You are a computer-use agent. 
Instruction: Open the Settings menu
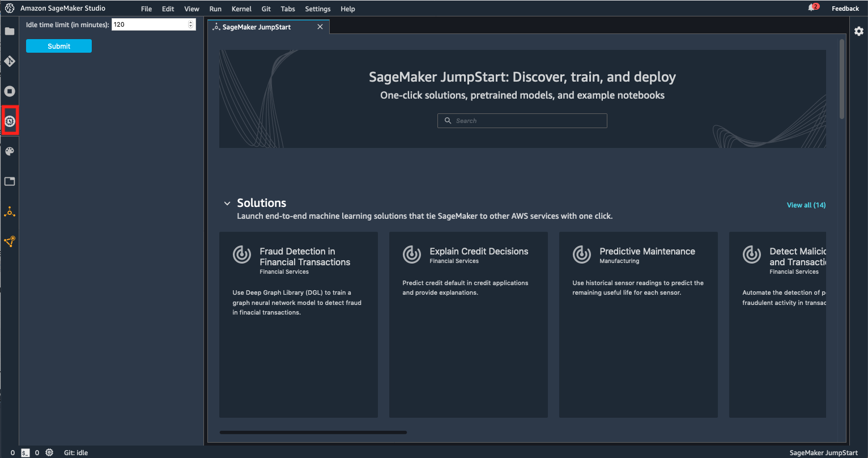coord(317,9)
